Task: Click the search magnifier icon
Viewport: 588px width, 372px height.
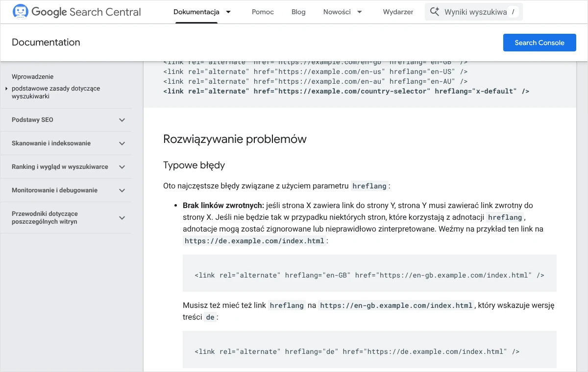Action: (x=434, y=12)
